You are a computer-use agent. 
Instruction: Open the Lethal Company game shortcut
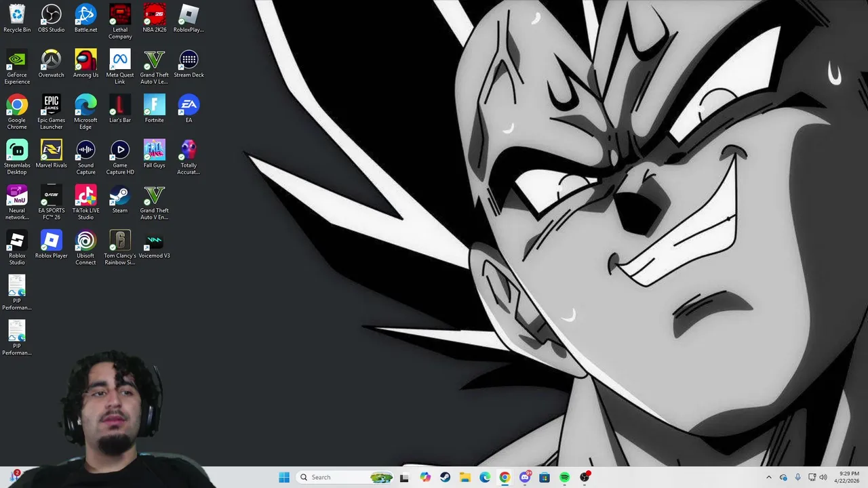(x=120, y=22)
